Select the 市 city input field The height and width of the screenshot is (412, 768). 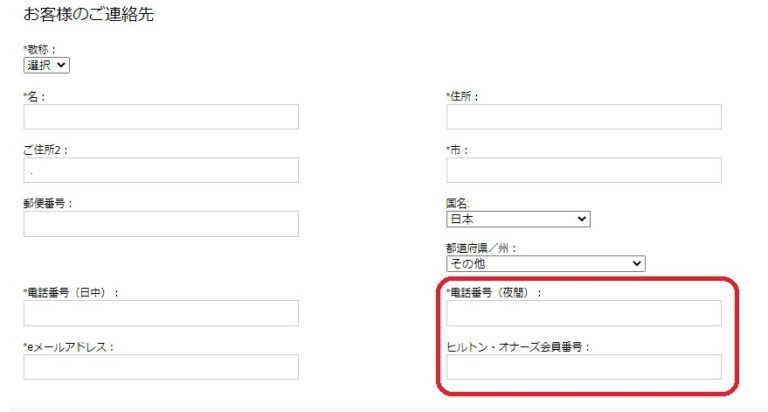coord(583,171)
